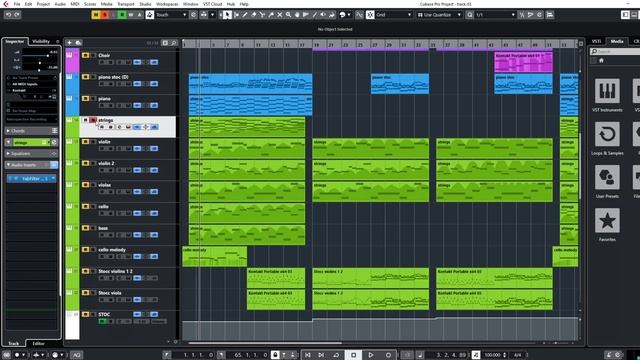Click the home icon in Media rack
This screenshot has height=360, width=640.
601,60
